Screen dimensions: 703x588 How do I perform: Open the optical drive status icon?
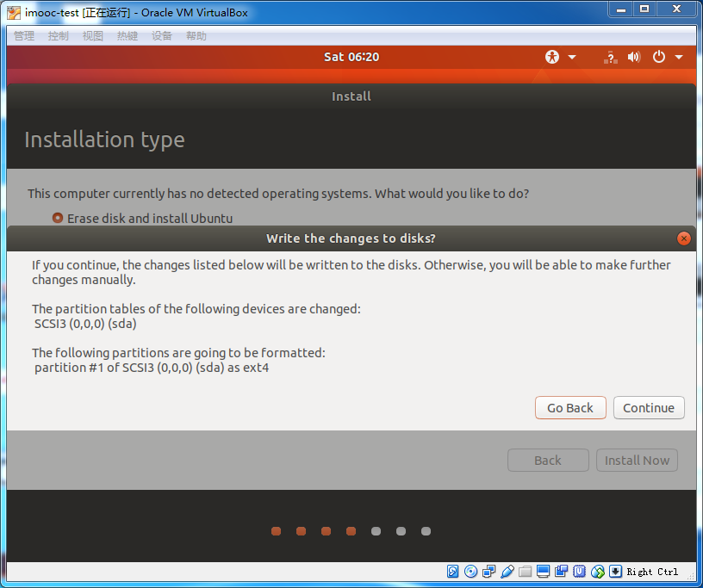pyautogui.click(x=470, y=572)
